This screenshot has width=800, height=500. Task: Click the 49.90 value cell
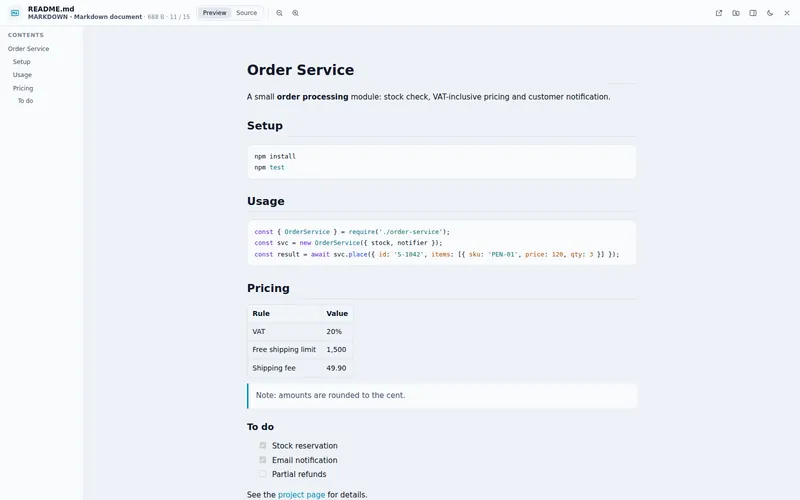tap(337, 368)
